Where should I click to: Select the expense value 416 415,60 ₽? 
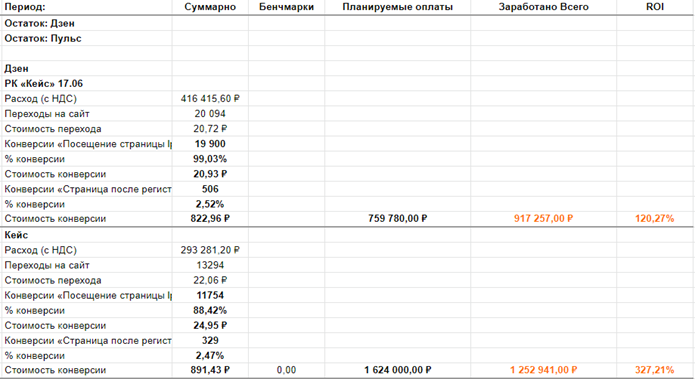pyautogui.click(x=210, y=99)
